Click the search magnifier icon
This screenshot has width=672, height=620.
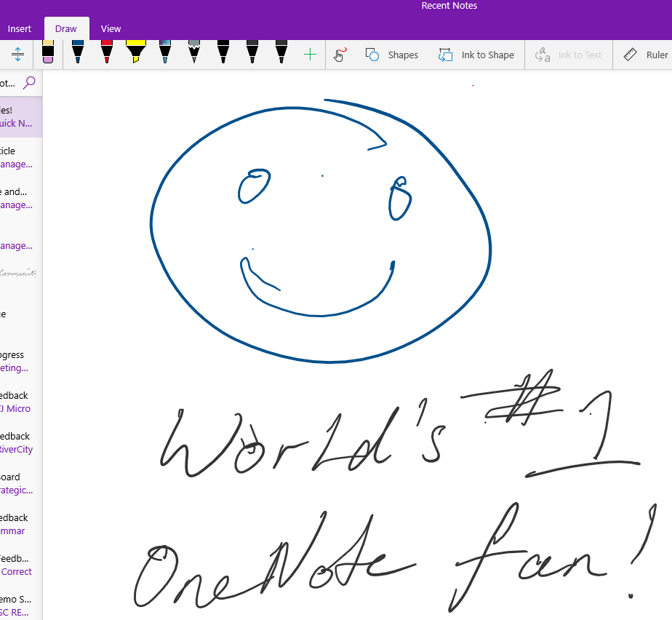29,83
